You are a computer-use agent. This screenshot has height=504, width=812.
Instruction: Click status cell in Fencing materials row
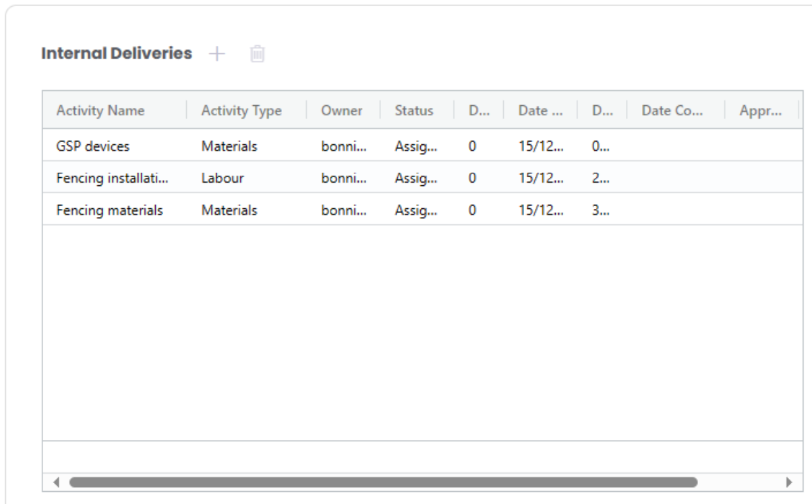click(416, 209)
